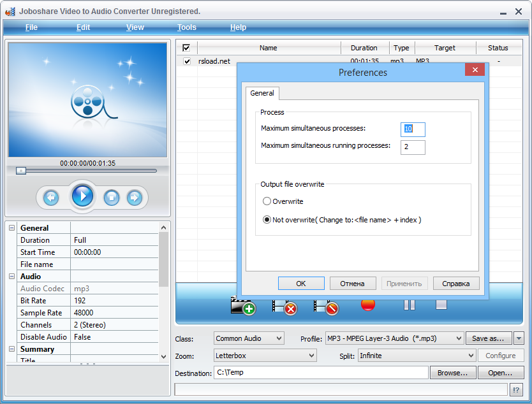Click the Отмена (Cancel) button
532x404 pixels.
pos(353,284)
